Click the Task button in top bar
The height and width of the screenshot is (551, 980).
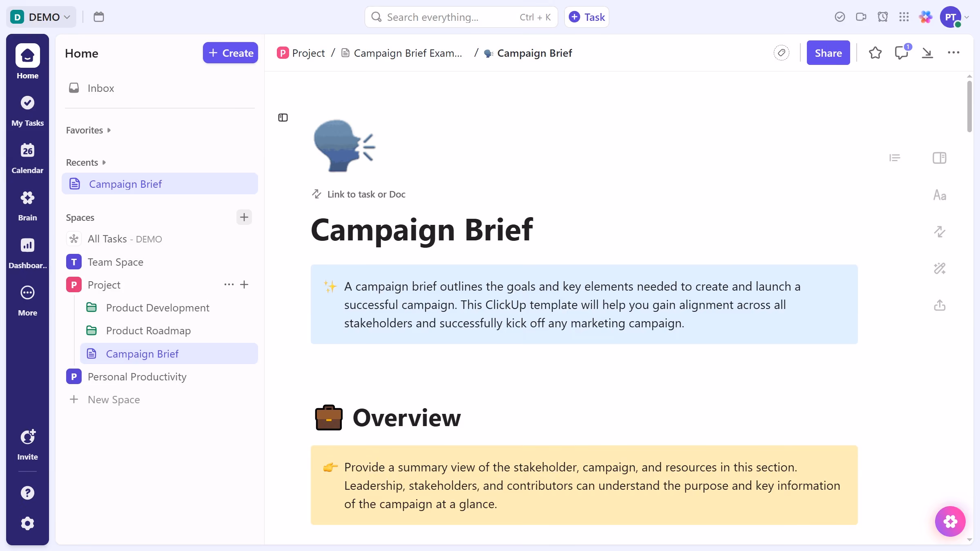(x=586, y=17)
